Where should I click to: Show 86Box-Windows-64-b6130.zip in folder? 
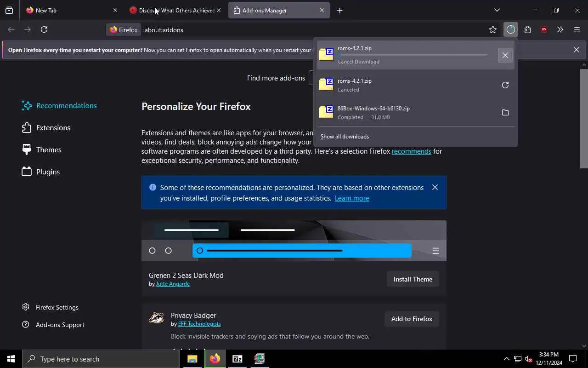505,112
